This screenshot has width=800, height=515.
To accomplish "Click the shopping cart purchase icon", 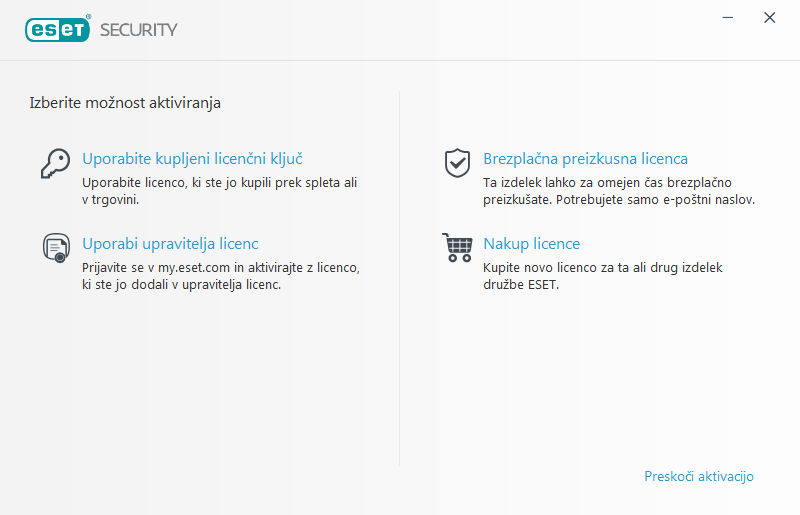I will click(456, 247).
